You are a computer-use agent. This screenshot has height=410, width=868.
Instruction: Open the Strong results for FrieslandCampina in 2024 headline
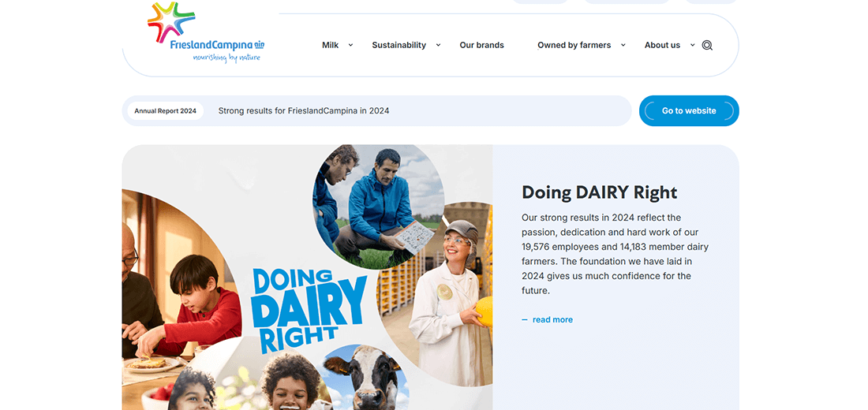(303, 110)
